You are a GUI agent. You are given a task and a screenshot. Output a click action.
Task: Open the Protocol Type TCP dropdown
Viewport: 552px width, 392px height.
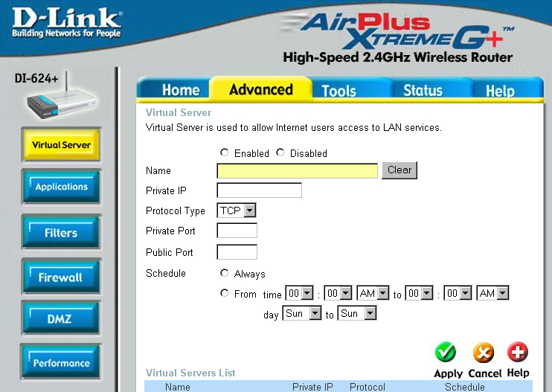click(x=237, y=211)
